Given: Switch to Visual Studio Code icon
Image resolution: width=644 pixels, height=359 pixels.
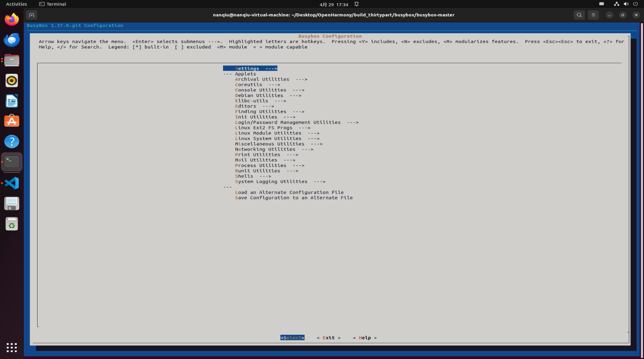Looking at the screenshot, I should click(x=12, y=183).
